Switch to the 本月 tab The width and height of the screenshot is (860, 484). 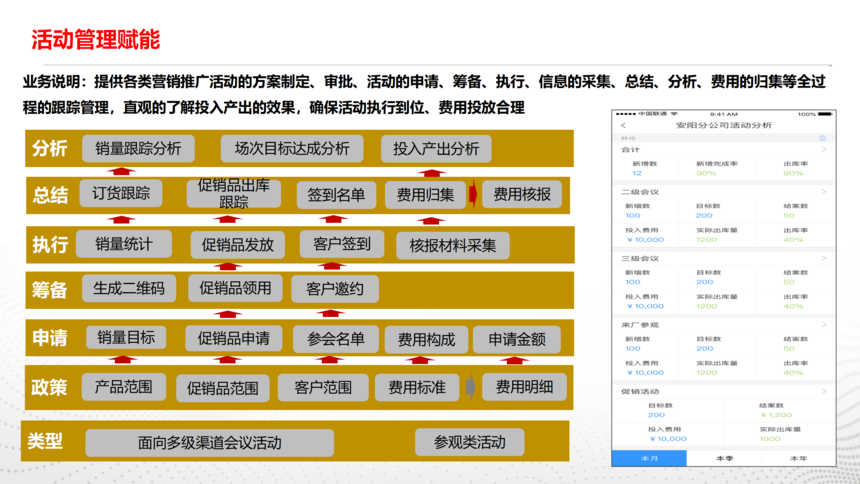(x=648, y=457)
